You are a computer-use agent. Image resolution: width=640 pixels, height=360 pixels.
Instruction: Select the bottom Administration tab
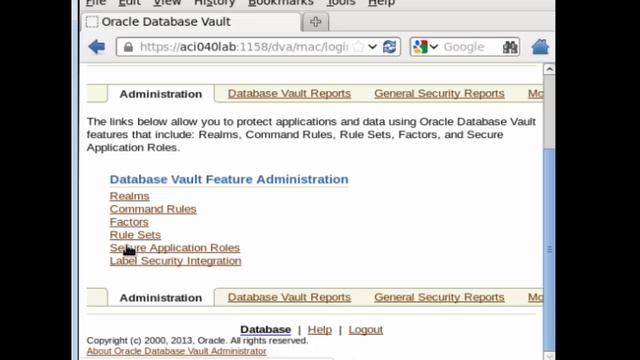click(161, 298)
